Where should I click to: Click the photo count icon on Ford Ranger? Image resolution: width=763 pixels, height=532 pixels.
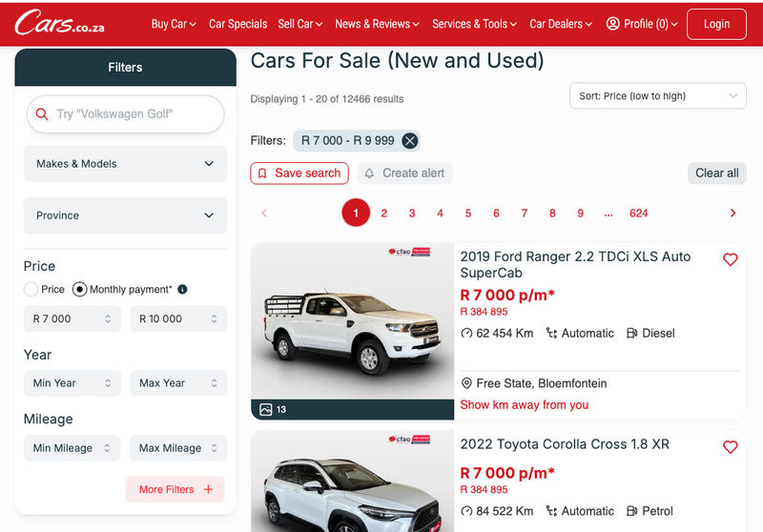click(266, 409)
